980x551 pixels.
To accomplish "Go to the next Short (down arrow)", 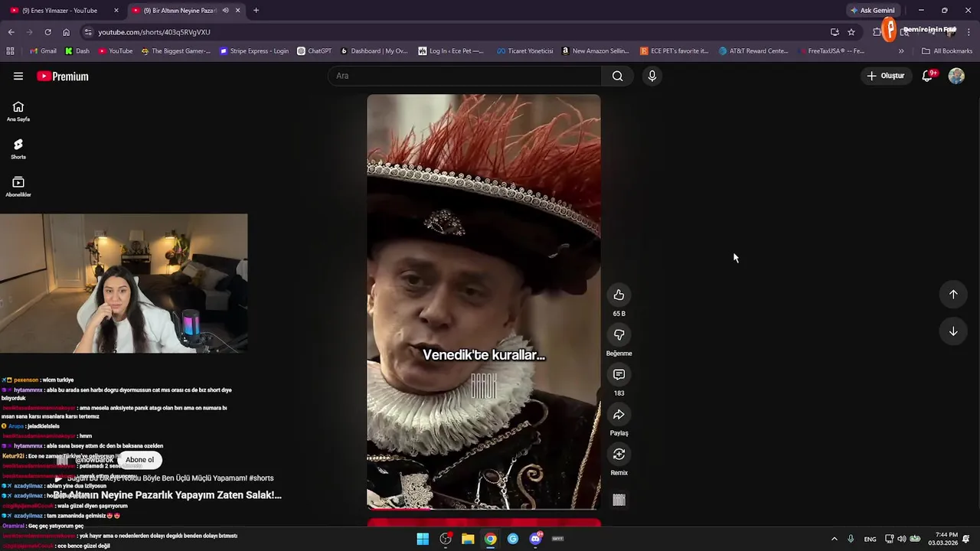I will coord(953,331).
